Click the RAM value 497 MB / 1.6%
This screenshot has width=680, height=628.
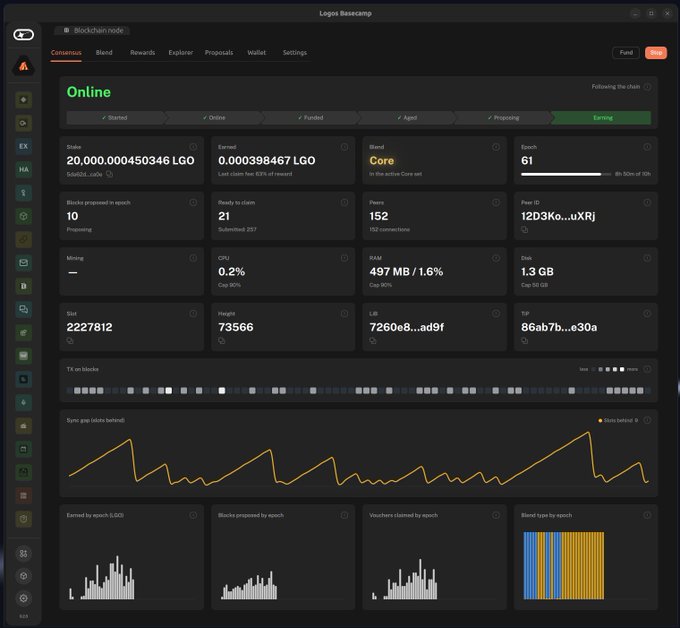(x=406, y=271)
